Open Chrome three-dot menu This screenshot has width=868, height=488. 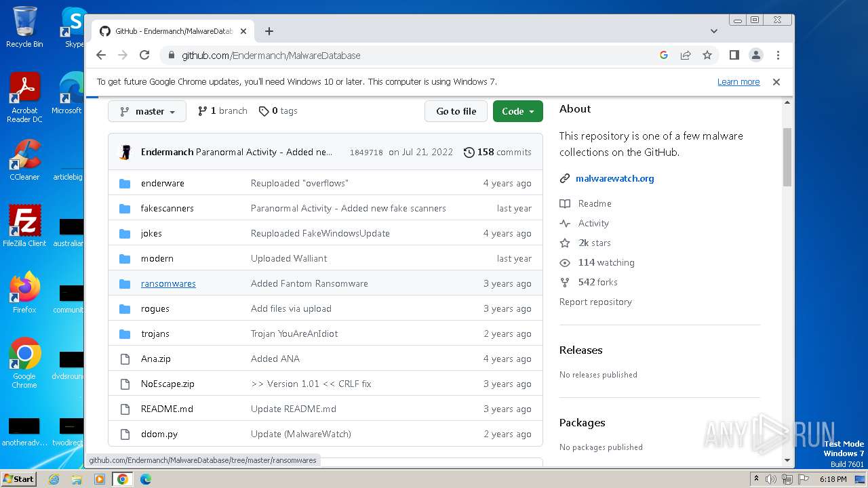pos(778,56)
